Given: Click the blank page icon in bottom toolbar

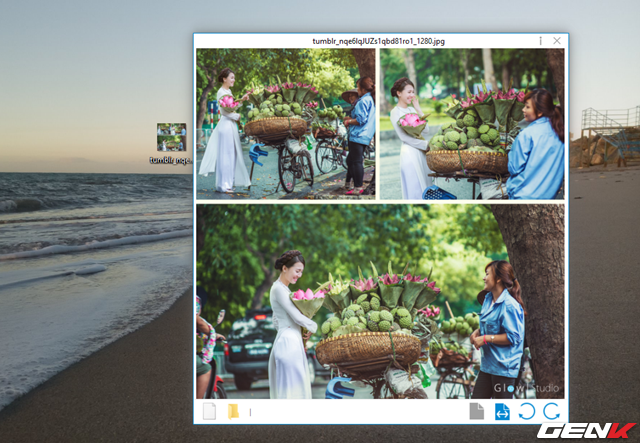Looking at the screenshot, I should 209,411.
